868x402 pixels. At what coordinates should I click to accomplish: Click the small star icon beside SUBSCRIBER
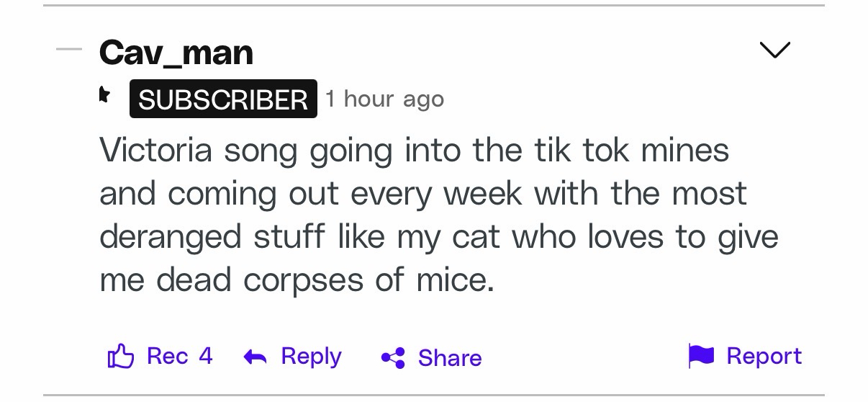pos(105,95)
